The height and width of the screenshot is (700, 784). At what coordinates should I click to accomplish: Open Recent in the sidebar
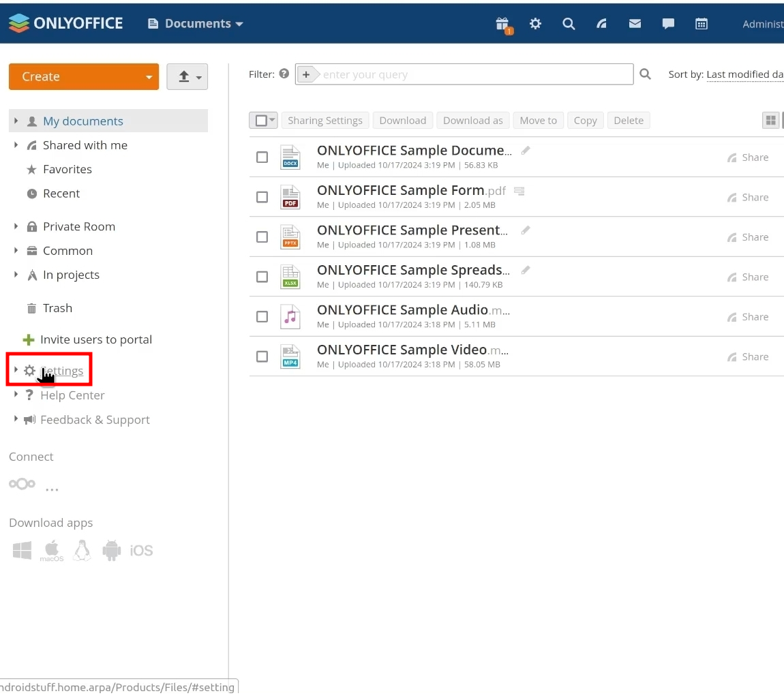[61, 194]
